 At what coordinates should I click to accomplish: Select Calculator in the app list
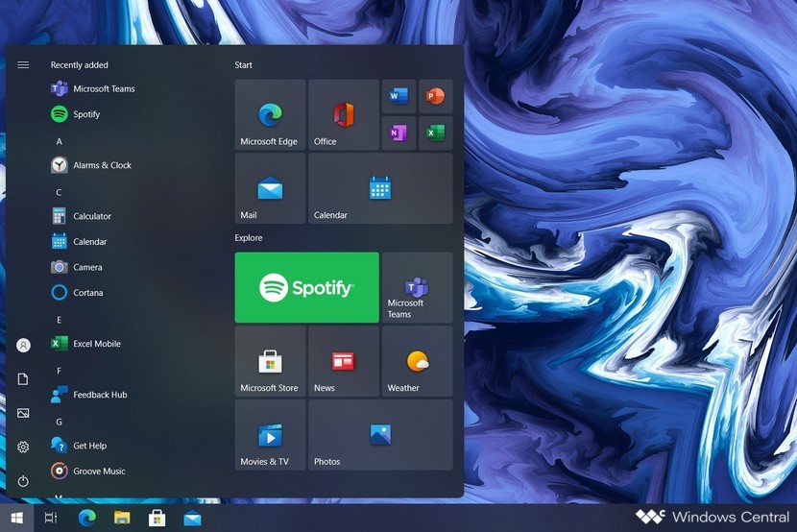[x=92, y=216]
